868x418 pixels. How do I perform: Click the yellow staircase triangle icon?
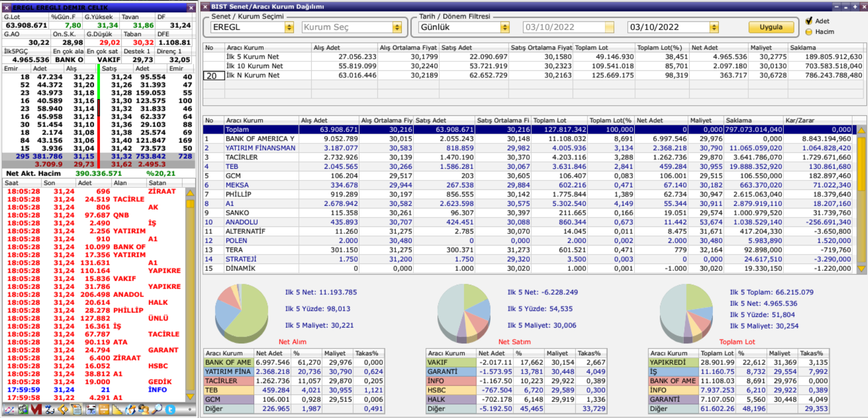point(117,410)
